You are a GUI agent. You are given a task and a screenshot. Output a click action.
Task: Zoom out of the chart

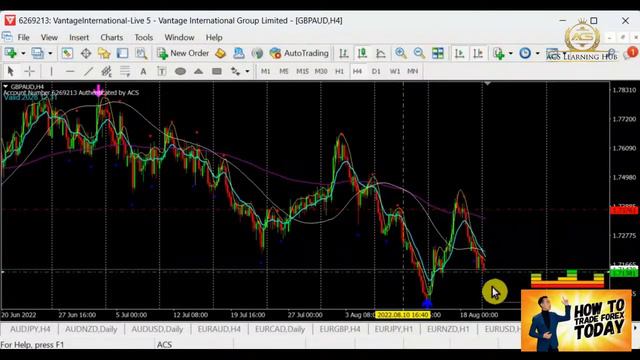point(419,53)
